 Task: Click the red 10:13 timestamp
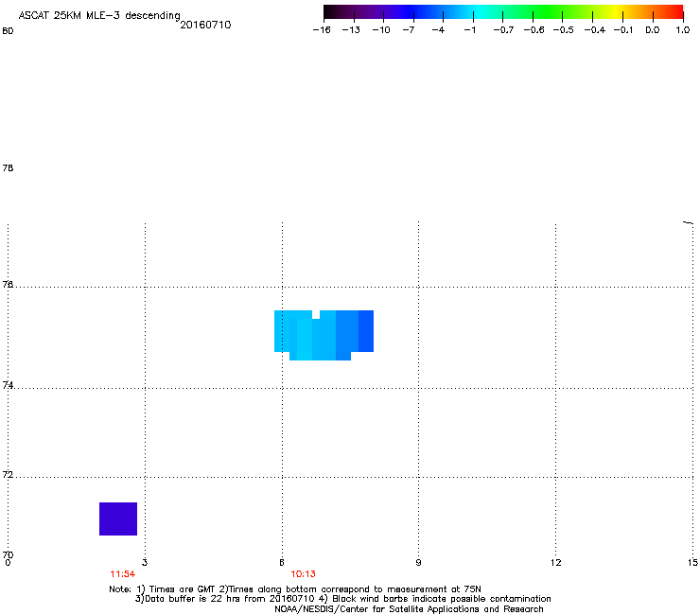click(x=303, y=574)
